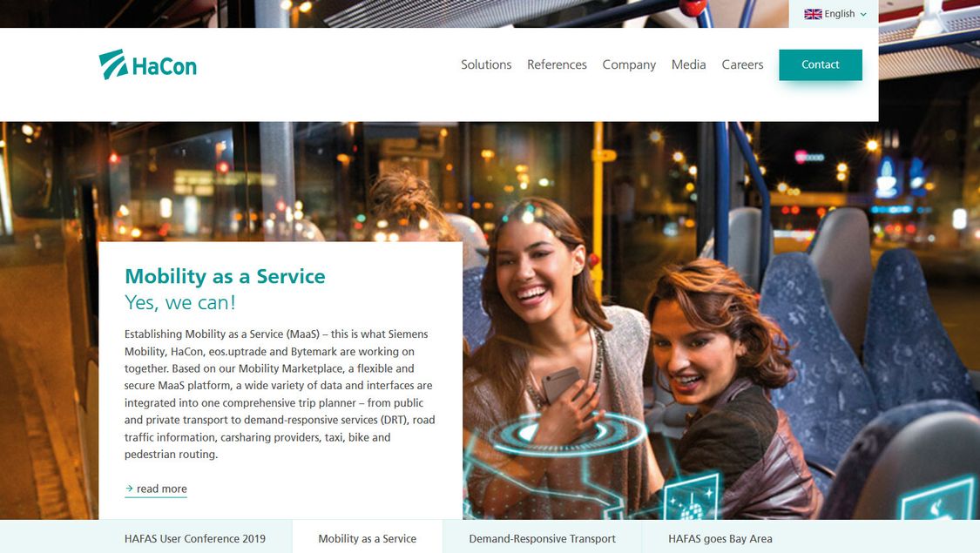Open the Solutions menu
Image resolution: width=980 pixels, height=553 pixels.
pyautogui.click(x=485, y=64)
